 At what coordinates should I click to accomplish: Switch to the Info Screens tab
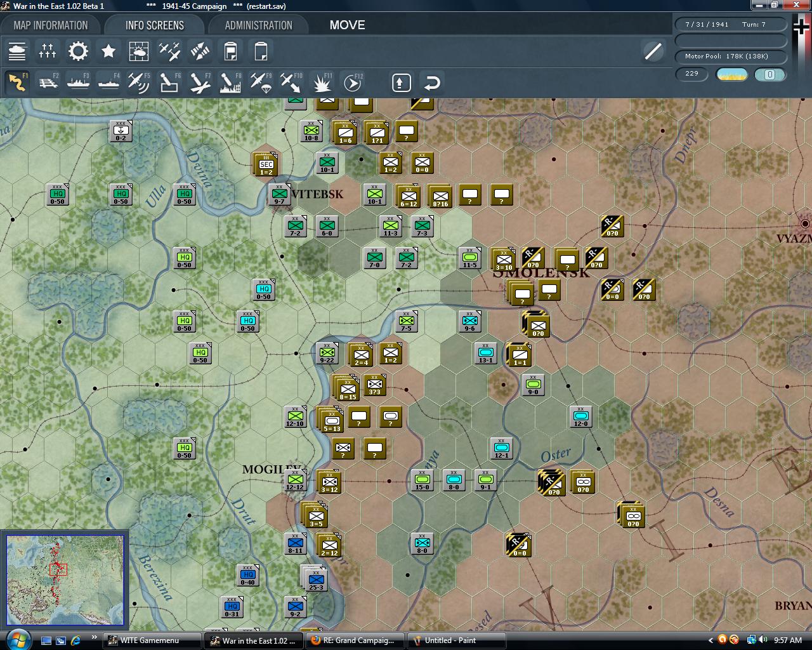click(x=154, y=25)
